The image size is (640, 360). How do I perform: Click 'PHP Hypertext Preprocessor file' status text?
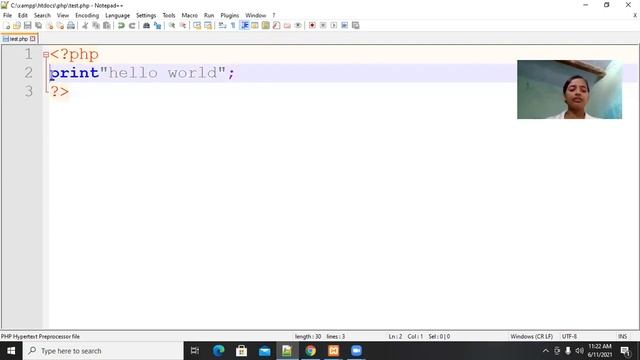[x=40, y=336]
